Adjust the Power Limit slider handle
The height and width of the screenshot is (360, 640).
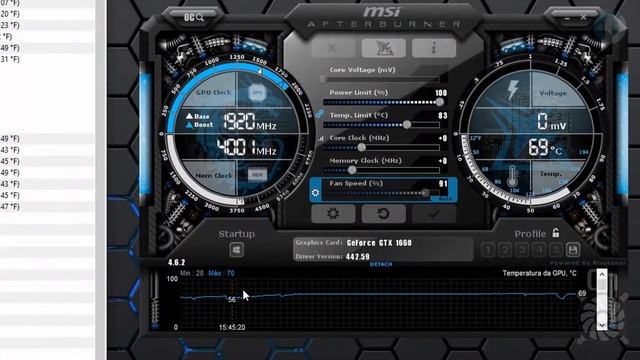click(439, 102)
